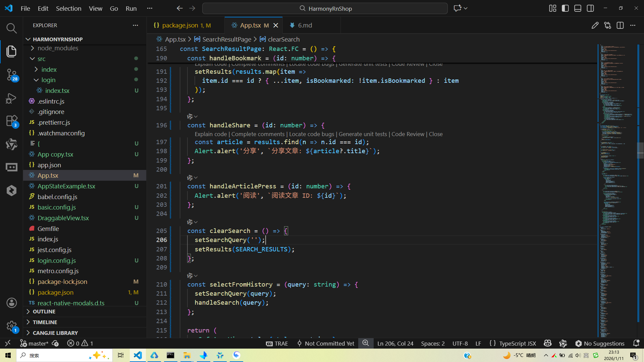644x362 pixels.
Task: Open the Search view in activity bar
Action: (11, 28)
